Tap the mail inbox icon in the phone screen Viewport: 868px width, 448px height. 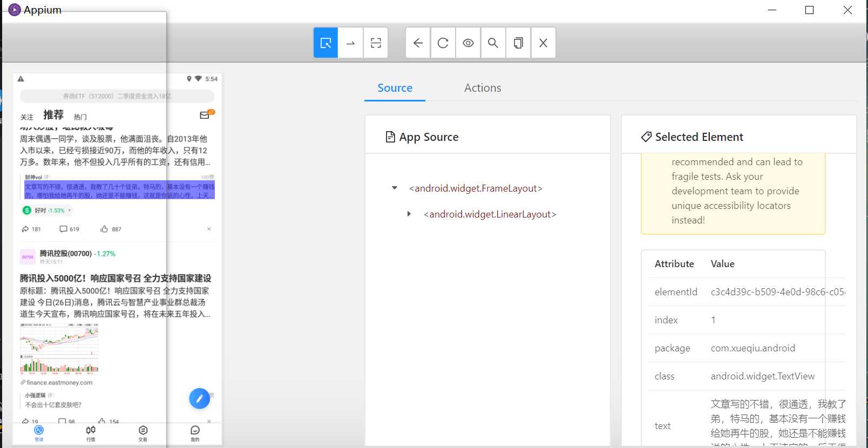pyautogui.click(x=205, y=115)
